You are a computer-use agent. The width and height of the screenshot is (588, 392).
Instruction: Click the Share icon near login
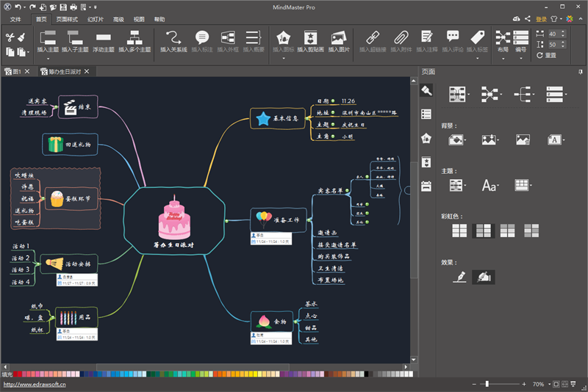[x=528, y=19]
